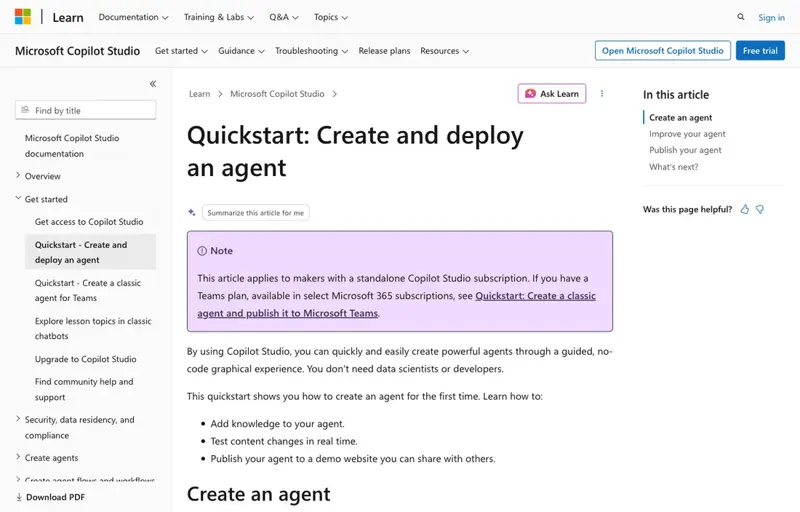Open the Topics dropdown menu
The height and width of the screenshot is (512, 800).
point(331,17)
